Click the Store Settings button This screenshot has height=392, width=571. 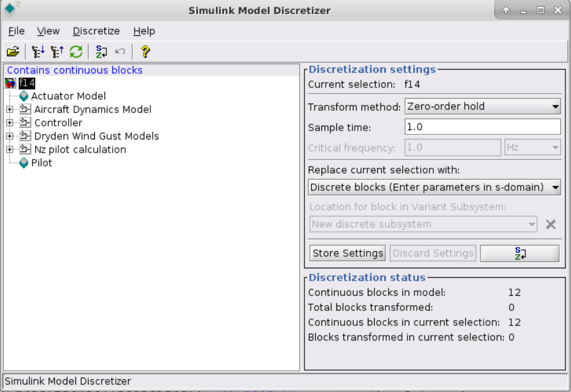(x=348, y=253)
